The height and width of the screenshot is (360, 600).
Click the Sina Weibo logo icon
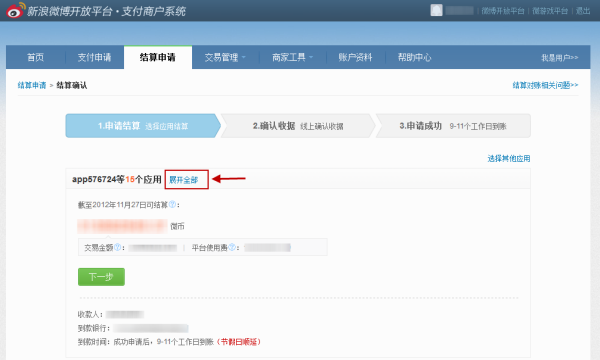16,10
